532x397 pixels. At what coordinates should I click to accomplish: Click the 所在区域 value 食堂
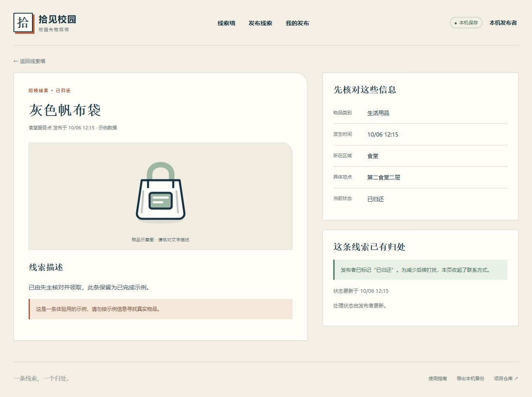373,156
